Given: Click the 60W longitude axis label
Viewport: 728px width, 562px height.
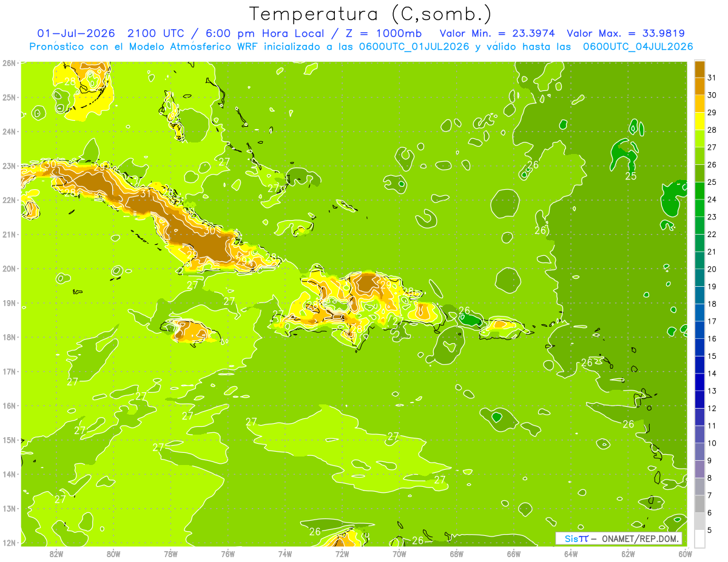Looking at the screenshot, I should click(685, 554).
